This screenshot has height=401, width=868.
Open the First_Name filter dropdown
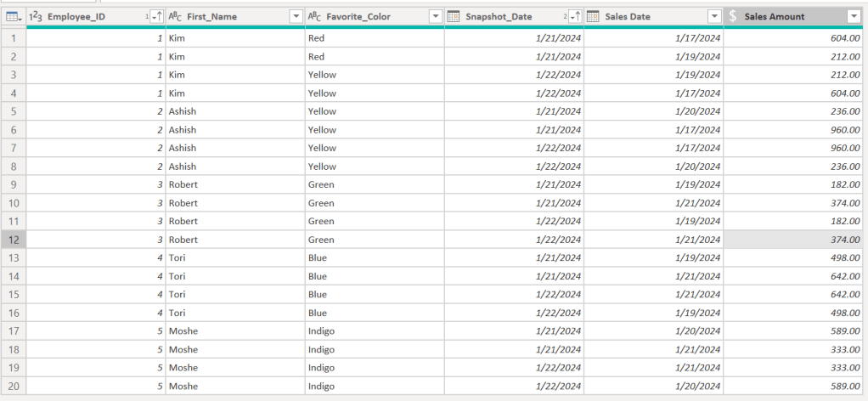click(296, 16)
